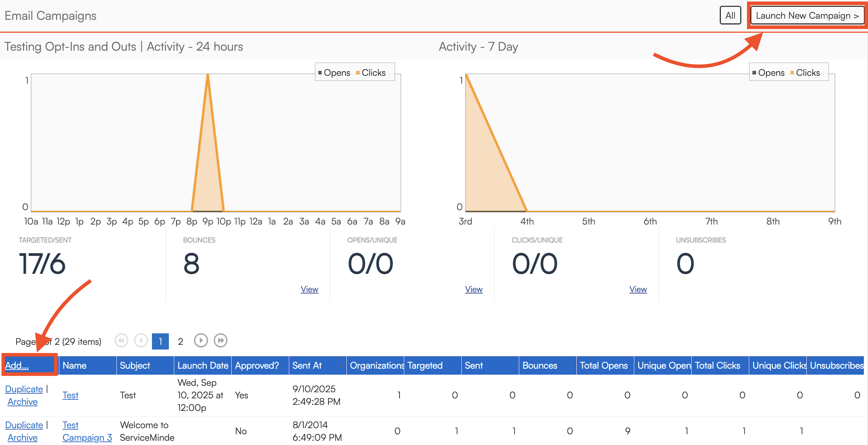Click Clicks swatch in 7 Day legend
This screenshot has height=445, width=868.
[792, 73]
